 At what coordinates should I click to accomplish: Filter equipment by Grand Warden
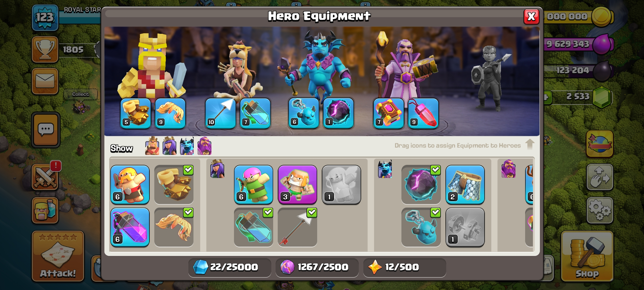[x=204, y=146]
